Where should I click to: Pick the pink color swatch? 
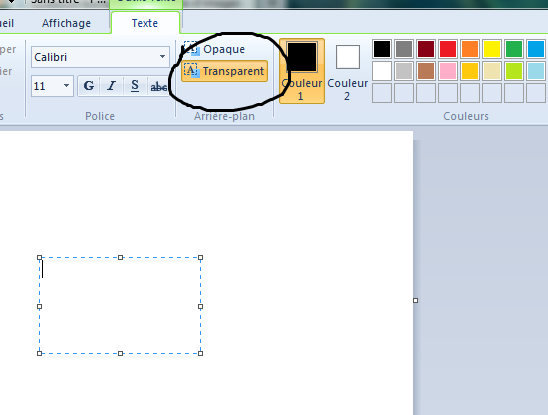click(448, 71)
